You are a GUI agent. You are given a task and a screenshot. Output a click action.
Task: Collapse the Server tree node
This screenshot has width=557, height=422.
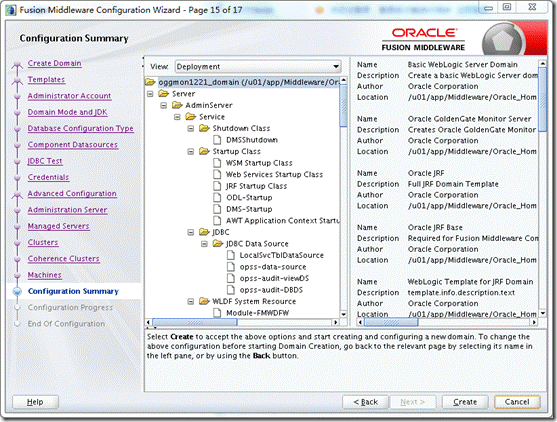click(150, 94)
